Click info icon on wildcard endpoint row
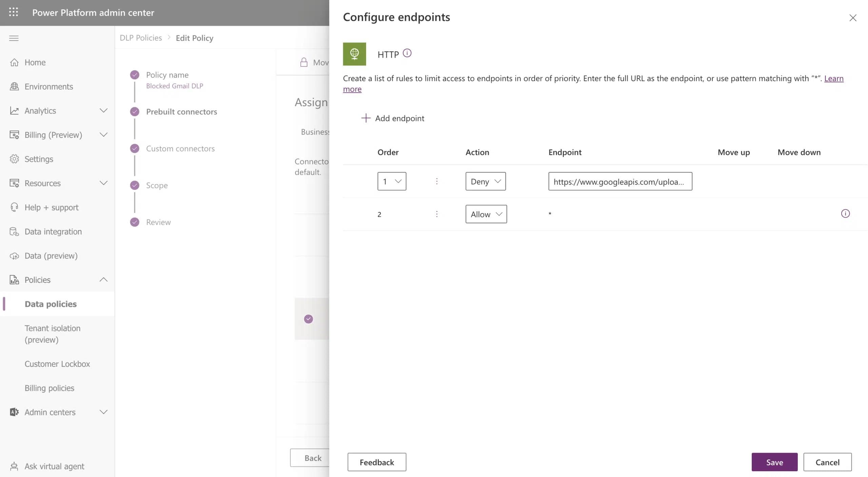 (845, 214)
